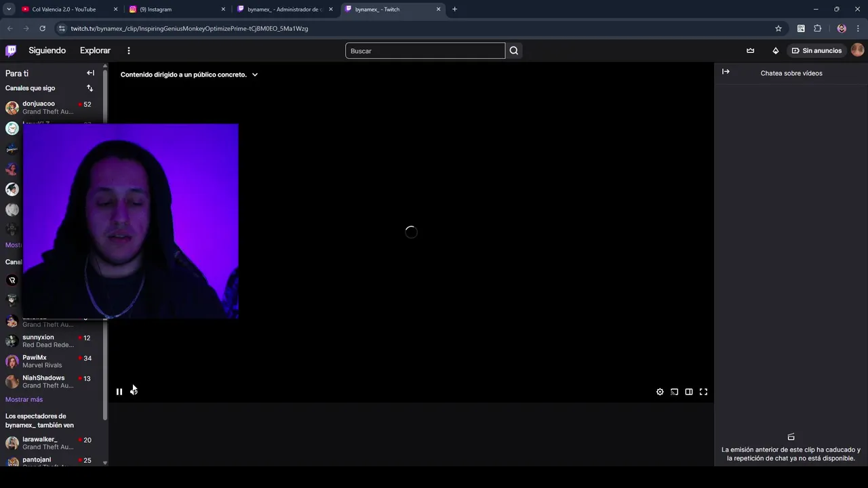868x488 pixels.
Task: Open the Prime loot crown icon
Action: click(750, 51)
